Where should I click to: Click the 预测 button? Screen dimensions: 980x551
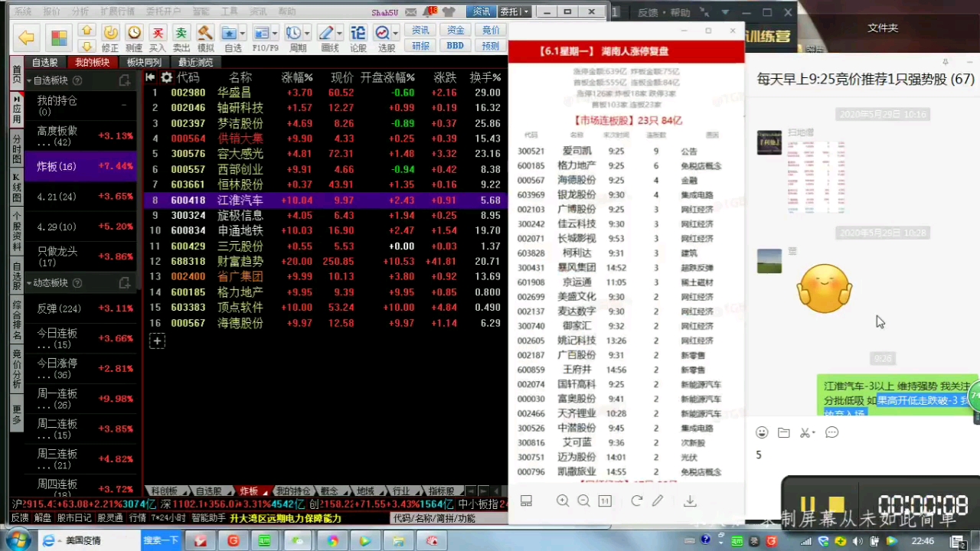pyautogui.click(x=491, y=46)
